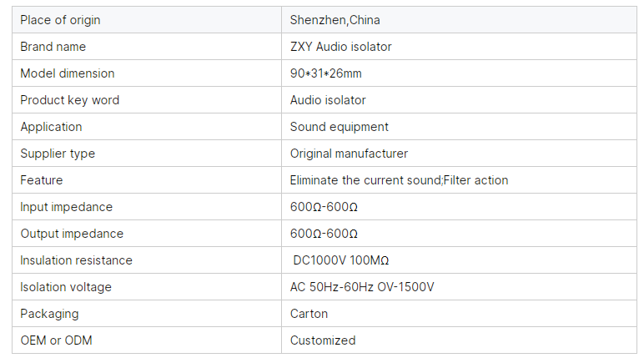Click the 'Supplier type' label

tap(58, 154)
